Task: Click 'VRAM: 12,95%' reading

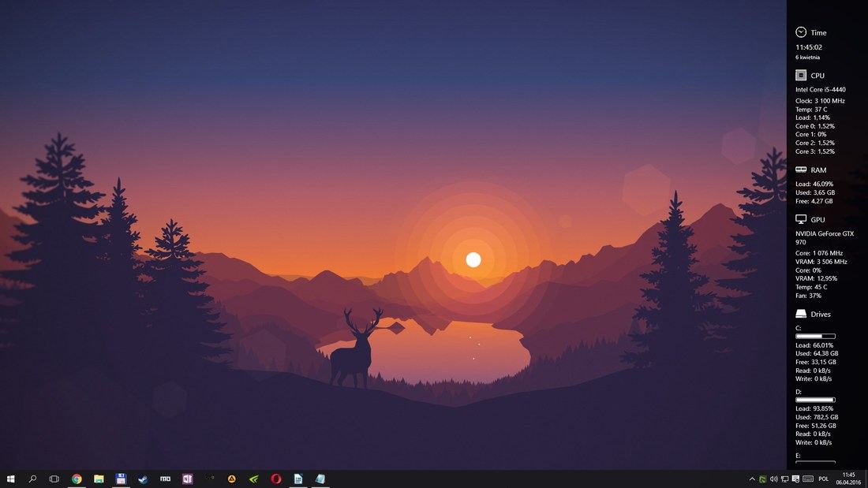Action: click(816, 279)
